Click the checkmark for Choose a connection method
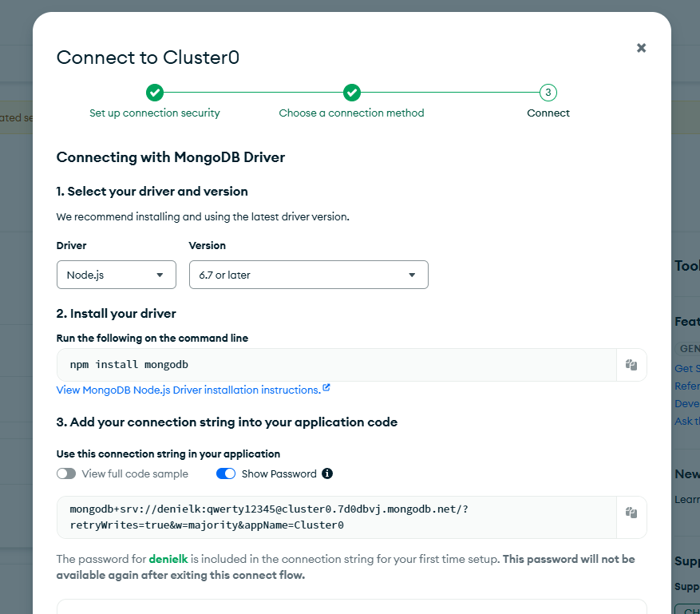 (352, 93)
